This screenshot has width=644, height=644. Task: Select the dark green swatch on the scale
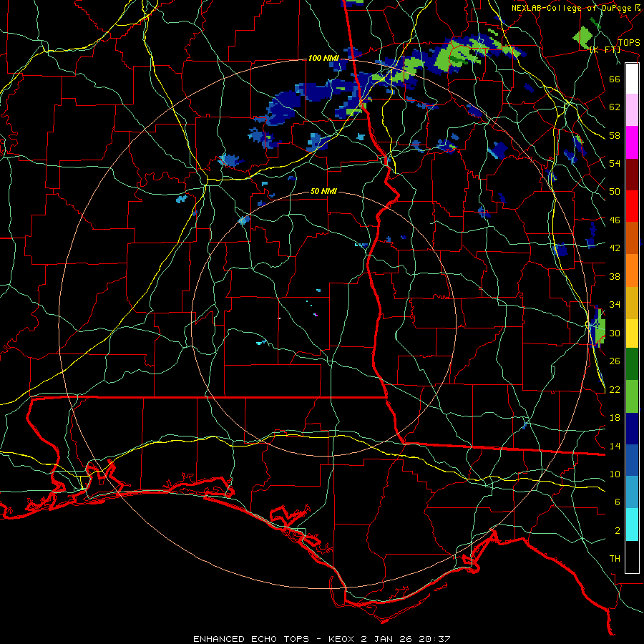pos(632,364)
